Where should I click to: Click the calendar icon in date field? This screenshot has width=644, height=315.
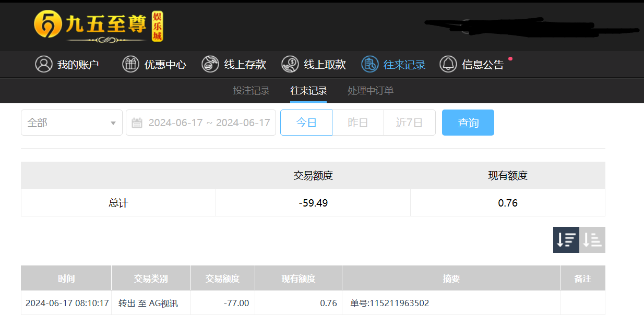click(x=137, y=123)
